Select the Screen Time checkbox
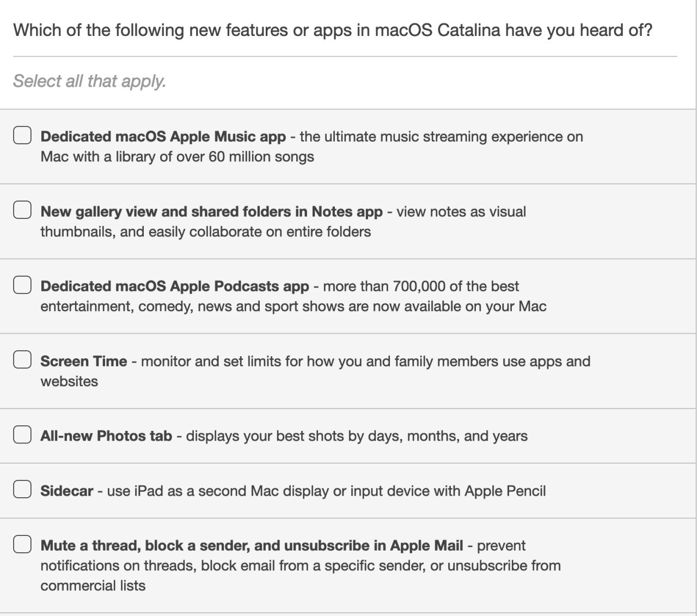The height and width of the screenshot is (616, 697). point(22,359)
